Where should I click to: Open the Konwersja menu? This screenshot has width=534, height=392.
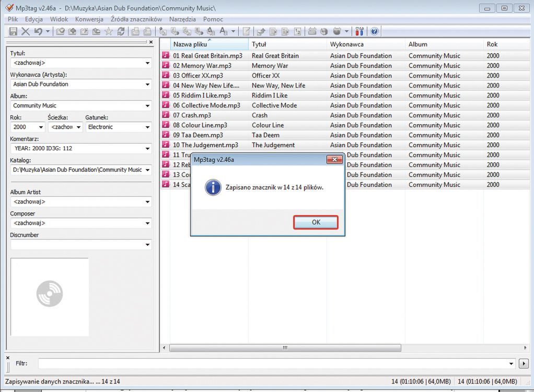89,19
